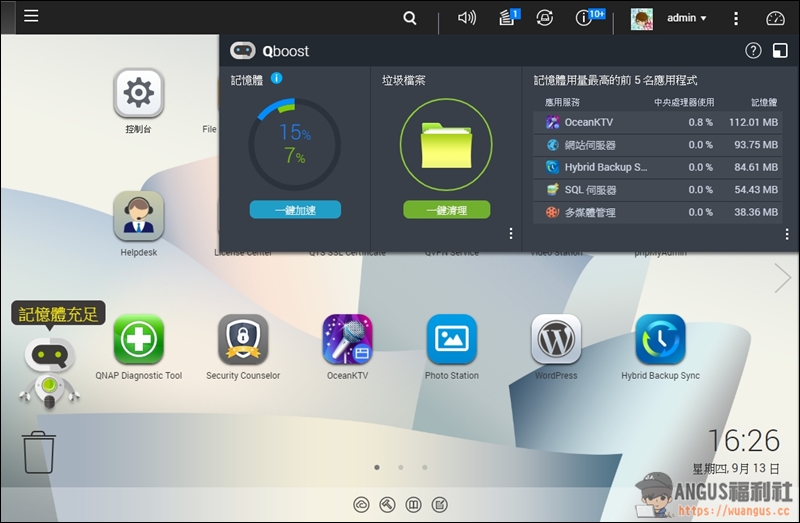
Task: Open the desktop trash bin
Action: coord(39,452)
